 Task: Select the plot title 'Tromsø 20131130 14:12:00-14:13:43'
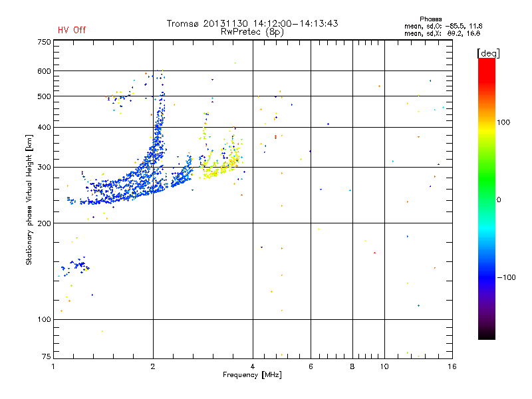[253, 23]
